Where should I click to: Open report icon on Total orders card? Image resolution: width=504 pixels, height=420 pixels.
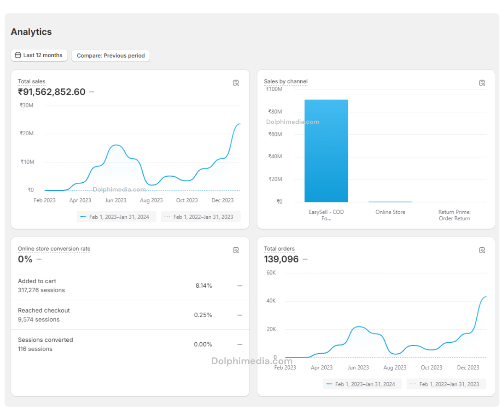(x=482, y=250)
